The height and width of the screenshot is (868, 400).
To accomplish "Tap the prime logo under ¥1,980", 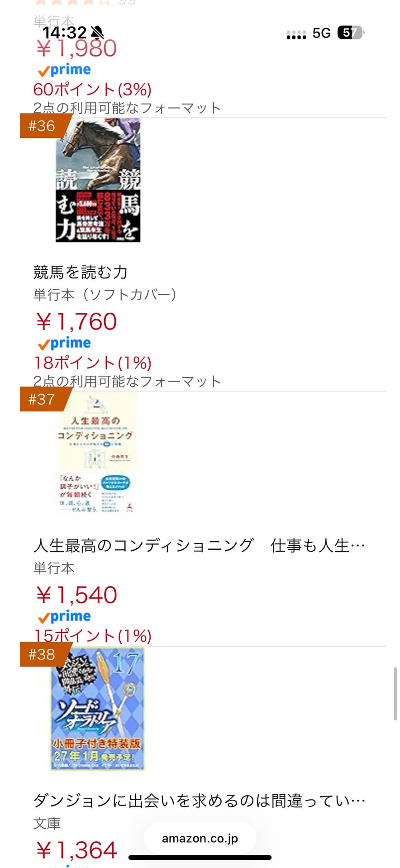I will click(x=64, y=70).
